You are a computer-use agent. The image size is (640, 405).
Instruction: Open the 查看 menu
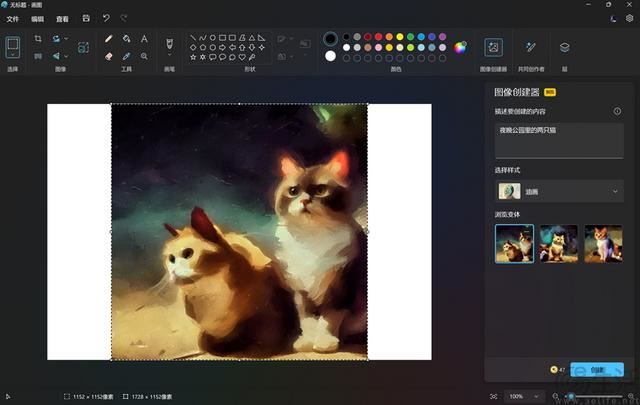(x=62, y=18)
